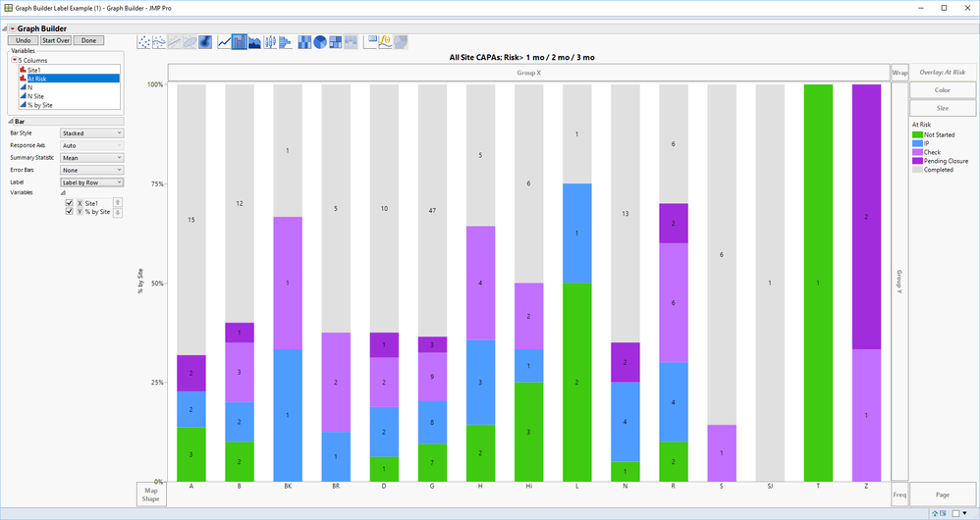Select the Area chart element icon
This screenshot has width=980, height=520.
(255, 42)
